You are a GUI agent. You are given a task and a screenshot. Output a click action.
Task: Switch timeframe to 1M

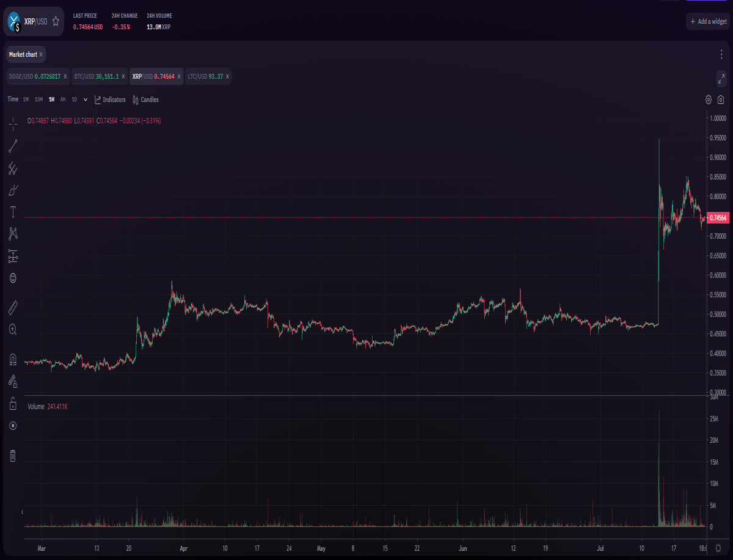point(26,100)
